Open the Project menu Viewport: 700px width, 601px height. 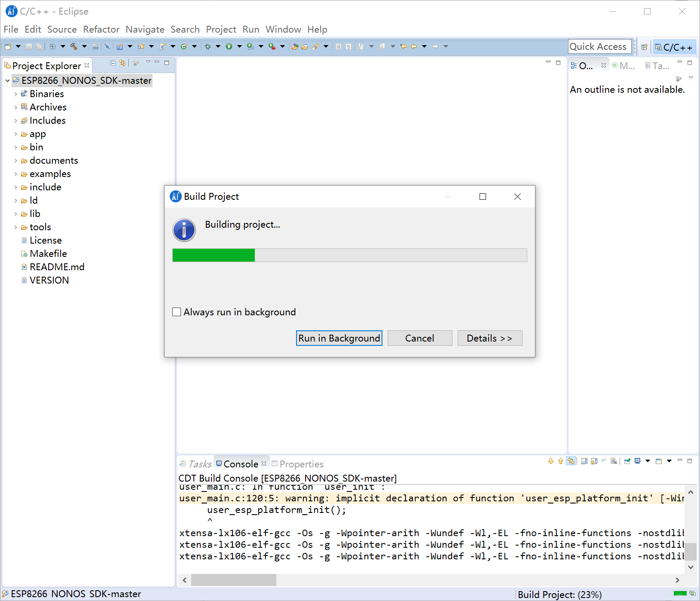point(221,29)
